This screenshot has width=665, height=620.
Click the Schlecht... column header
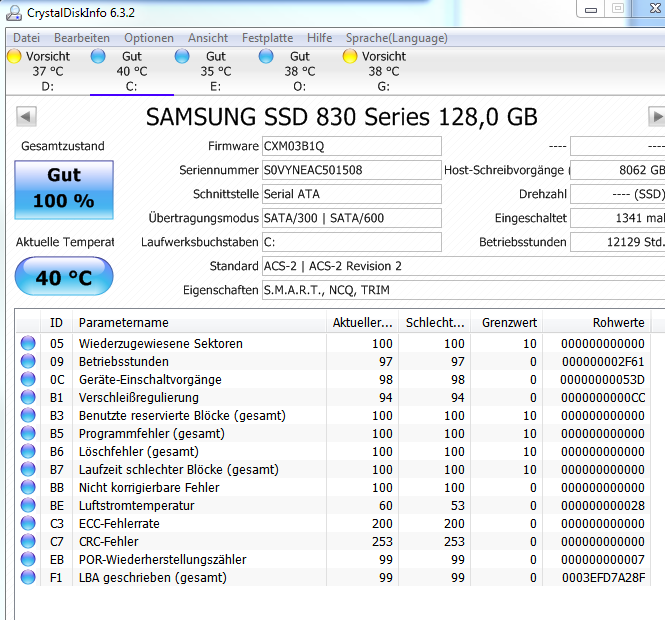tap(434, 323)
